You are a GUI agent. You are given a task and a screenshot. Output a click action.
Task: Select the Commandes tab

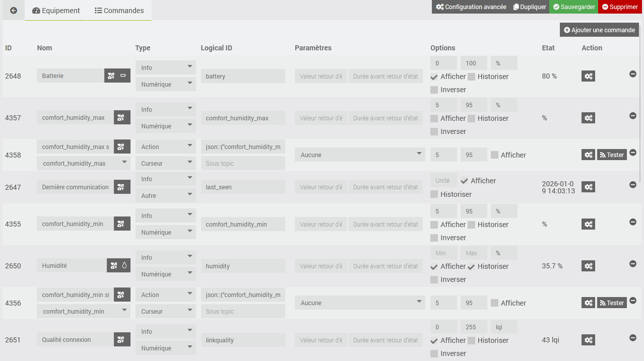tap(119, 11)
